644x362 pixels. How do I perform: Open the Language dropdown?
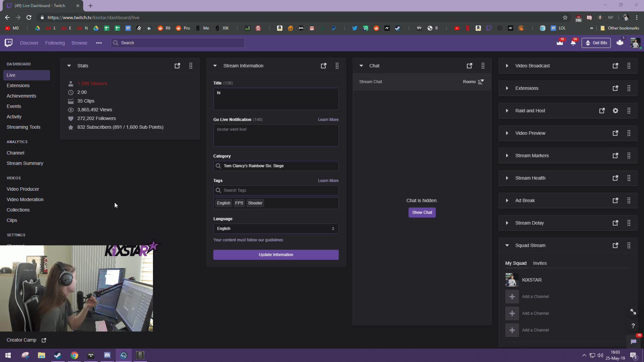tap(274, 229)
